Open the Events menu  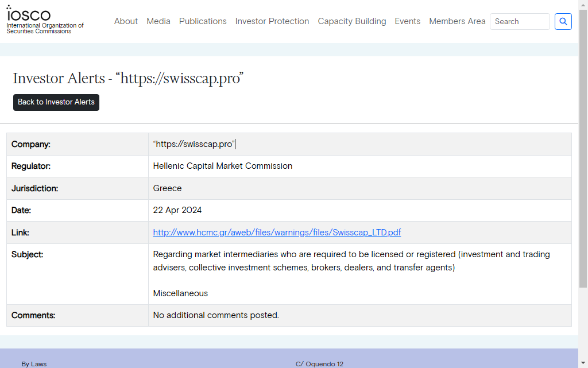pos(407,21)
